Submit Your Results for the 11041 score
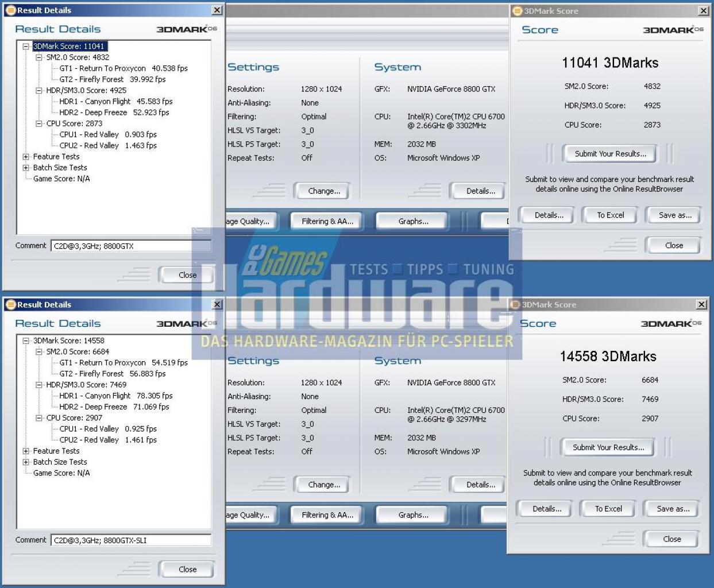The width and height of the screenshot is (714, 588). click(611, 154)
